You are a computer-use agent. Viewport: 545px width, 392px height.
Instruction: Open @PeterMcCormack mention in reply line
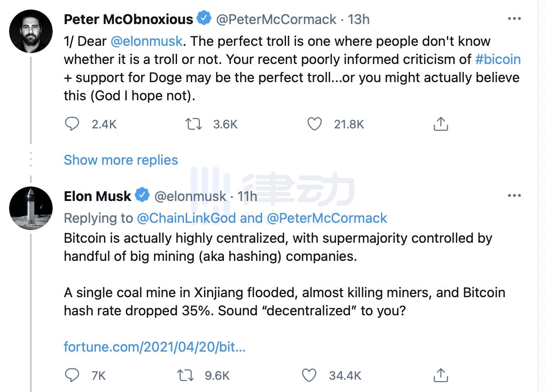click(x=327, y=218)
